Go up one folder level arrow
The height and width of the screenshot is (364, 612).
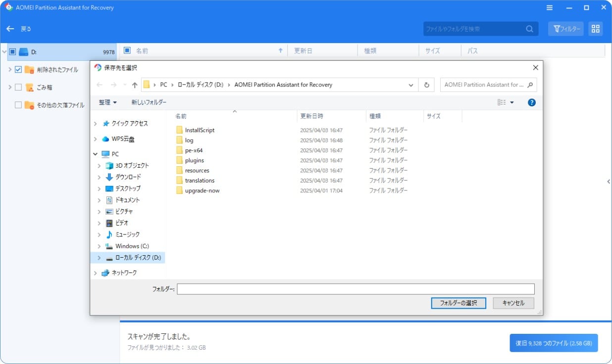pos(135,85)
